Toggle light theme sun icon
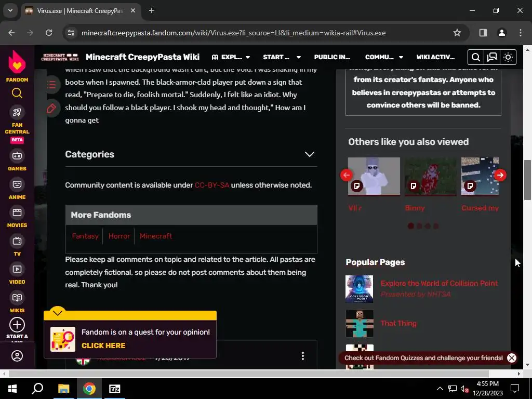This screenshot has width=532, height=399. [x=508, y=57]
